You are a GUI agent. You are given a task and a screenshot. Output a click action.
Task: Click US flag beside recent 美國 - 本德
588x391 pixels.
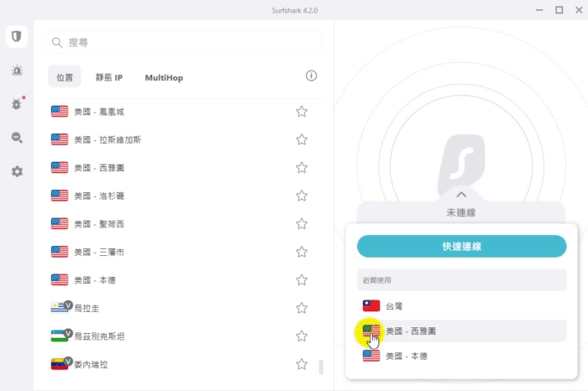tap(371, 356)
